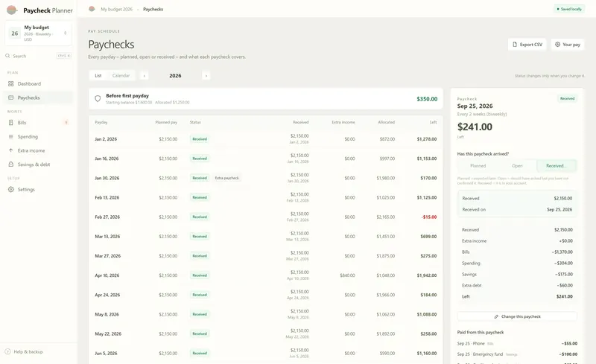Click Received status badge for Jan 16, 2026
Screen dimensions: 596x364
pos(200,159)
